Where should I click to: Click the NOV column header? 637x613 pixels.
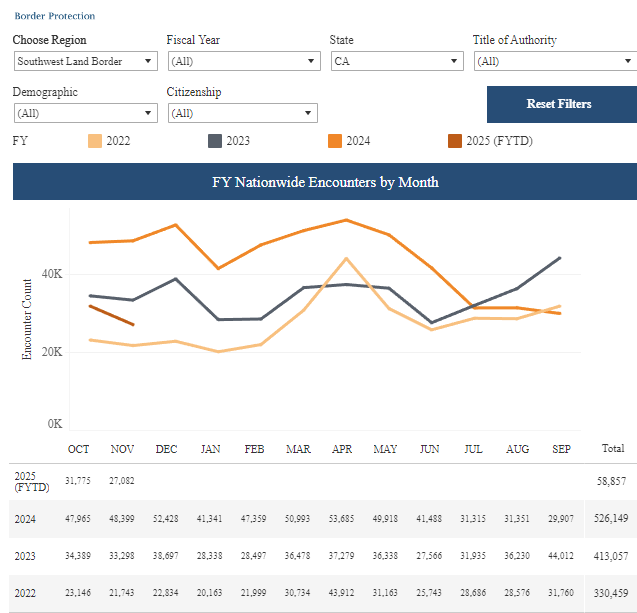click(122, 449)
